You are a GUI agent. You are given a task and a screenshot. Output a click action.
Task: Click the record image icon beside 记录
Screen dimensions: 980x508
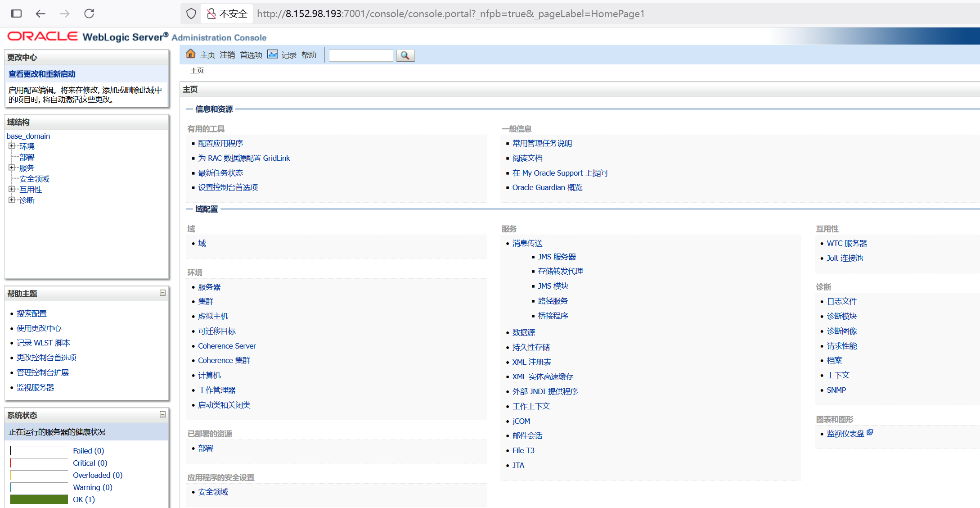(273, 54)
